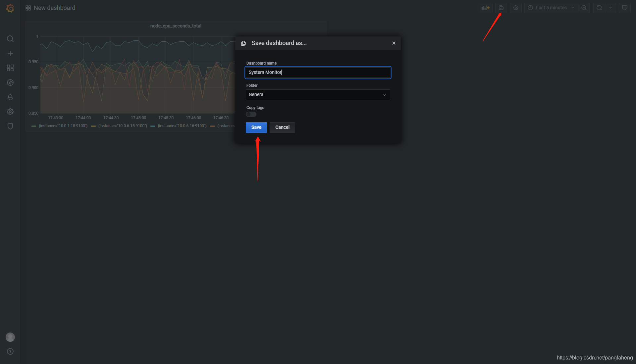Image resolution: width=636 pixels, height=364 pixels.
Task: Open the Folder General dropdown
Action: 318,95
